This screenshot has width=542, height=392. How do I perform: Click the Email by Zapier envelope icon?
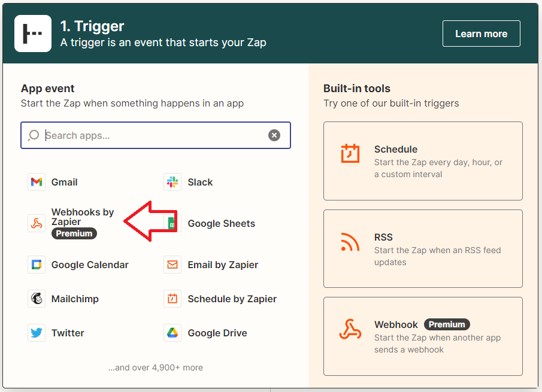tap(172, 265)
